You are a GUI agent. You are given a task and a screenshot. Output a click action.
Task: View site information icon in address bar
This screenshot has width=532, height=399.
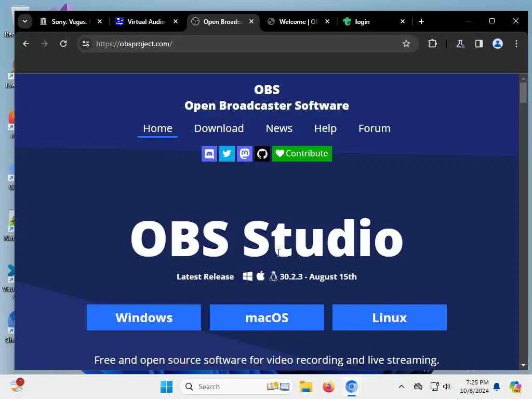click(86, 44)
